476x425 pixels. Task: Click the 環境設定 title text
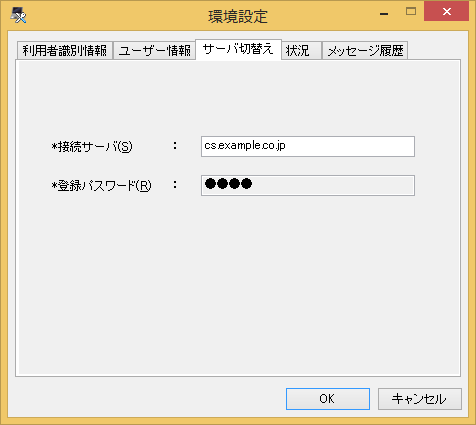(x=238, y=17)
